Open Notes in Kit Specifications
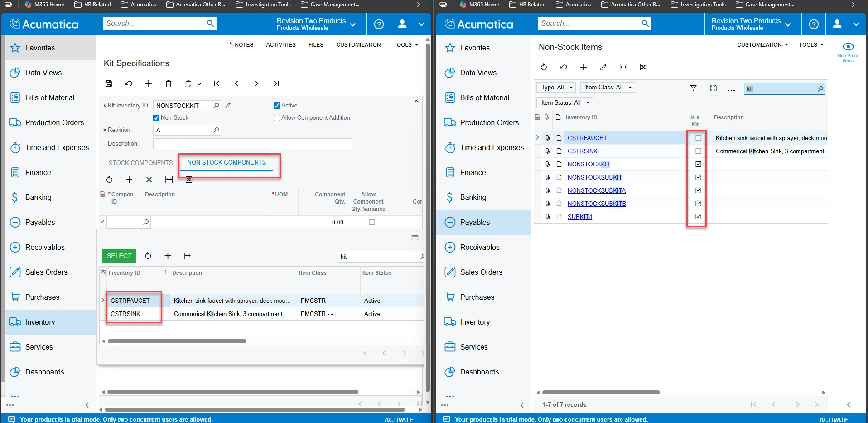The width and height of the screenshot is (868, 423). point(240,45)
